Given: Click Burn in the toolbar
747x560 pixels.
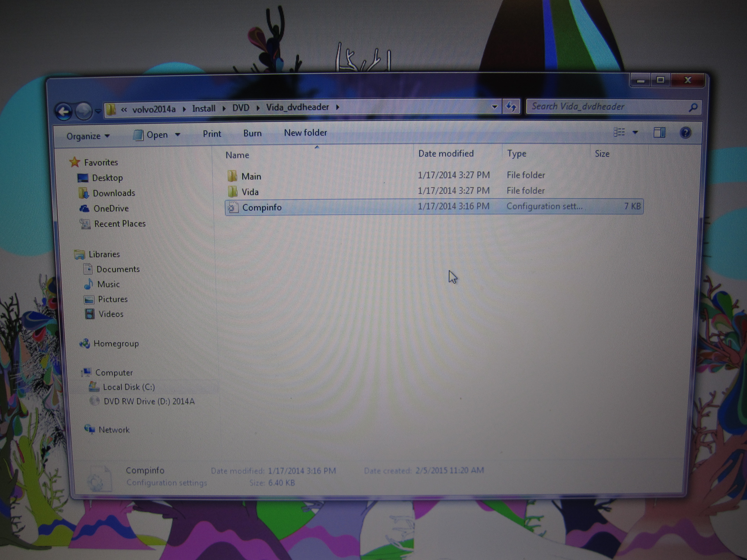Looking at the screenshot, I should point(252,133).
